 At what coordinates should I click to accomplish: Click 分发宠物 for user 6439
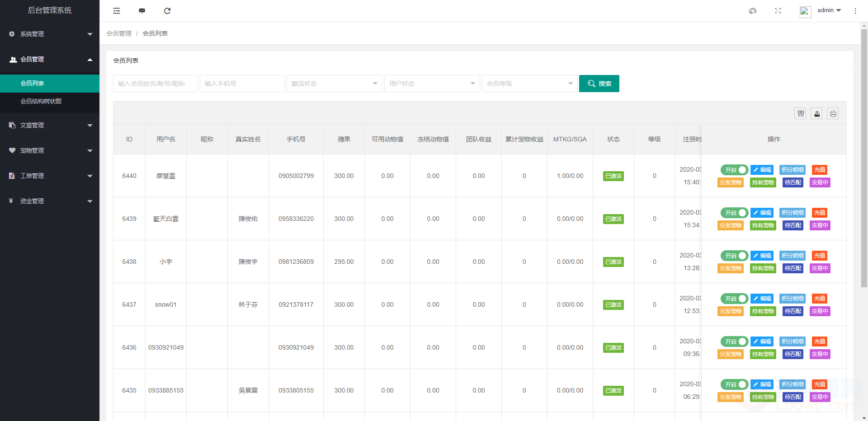(x=731, y=225)
